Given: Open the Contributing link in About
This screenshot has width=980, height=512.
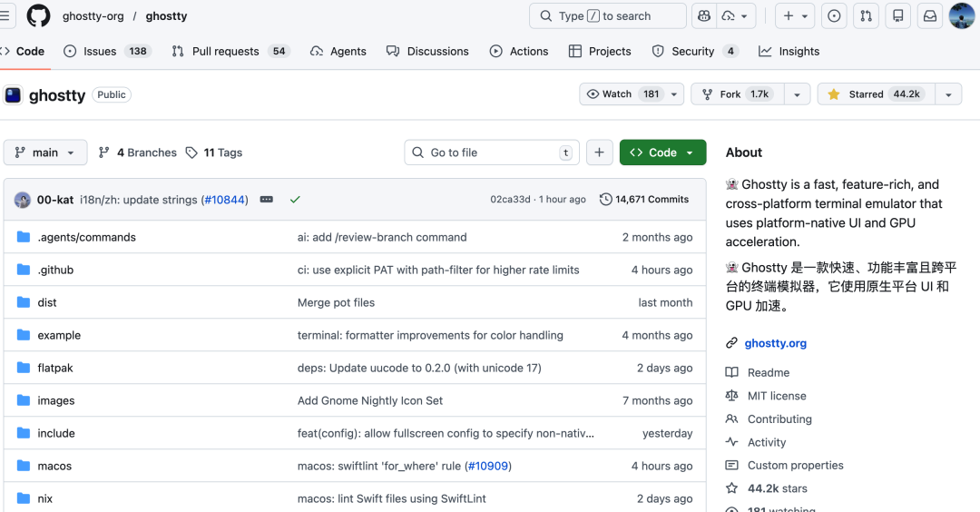Looking at the screenshot, I should (779, 418).
